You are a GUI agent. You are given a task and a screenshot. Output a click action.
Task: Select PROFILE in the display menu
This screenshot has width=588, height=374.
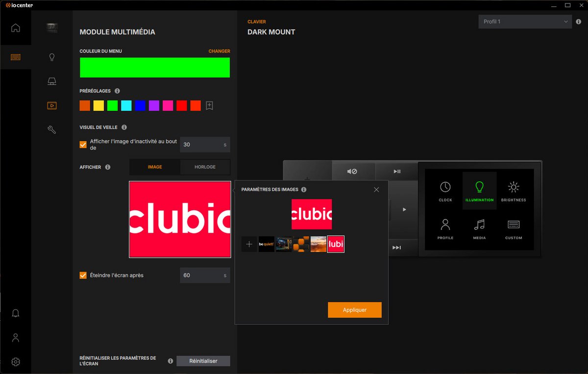click(445, 229)
